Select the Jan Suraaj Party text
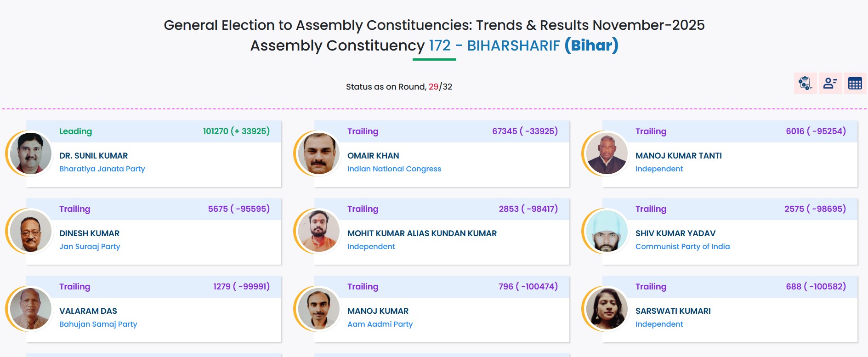868x357 pixels. (90, 246)
